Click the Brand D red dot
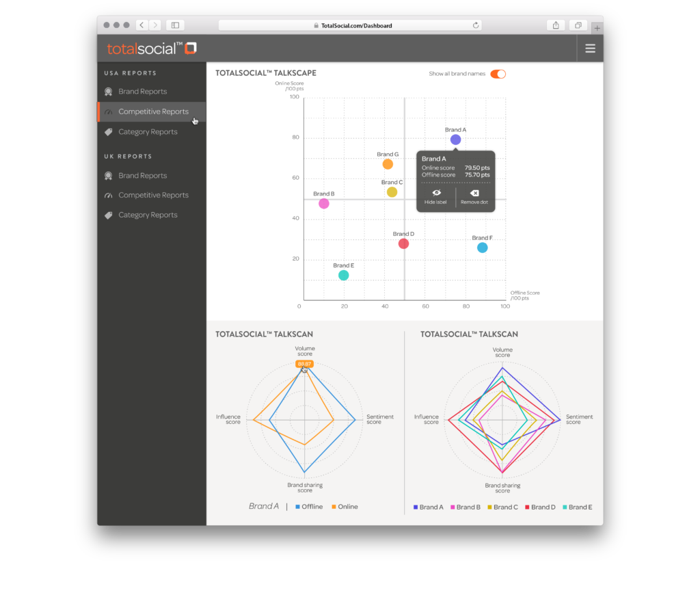Screen dimensions: 700x595 point(403,244)
